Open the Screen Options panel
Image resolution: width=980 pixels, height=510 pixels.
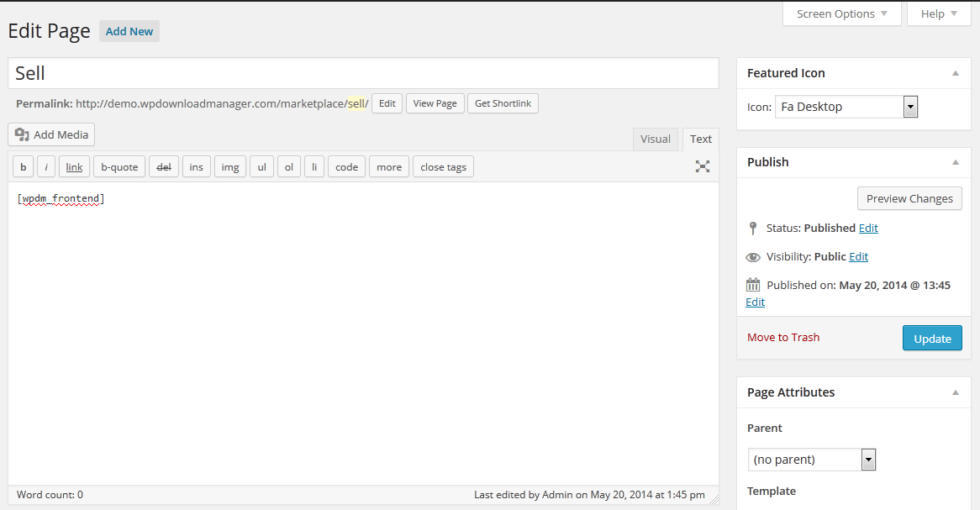pyautogui.click(x=841, y=13)
